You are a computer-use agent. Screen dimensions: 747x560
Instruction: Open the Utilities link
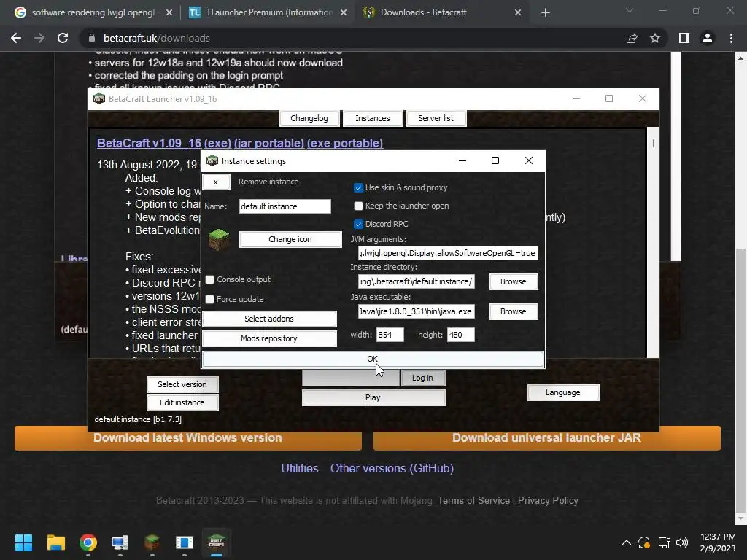[300, 469]
